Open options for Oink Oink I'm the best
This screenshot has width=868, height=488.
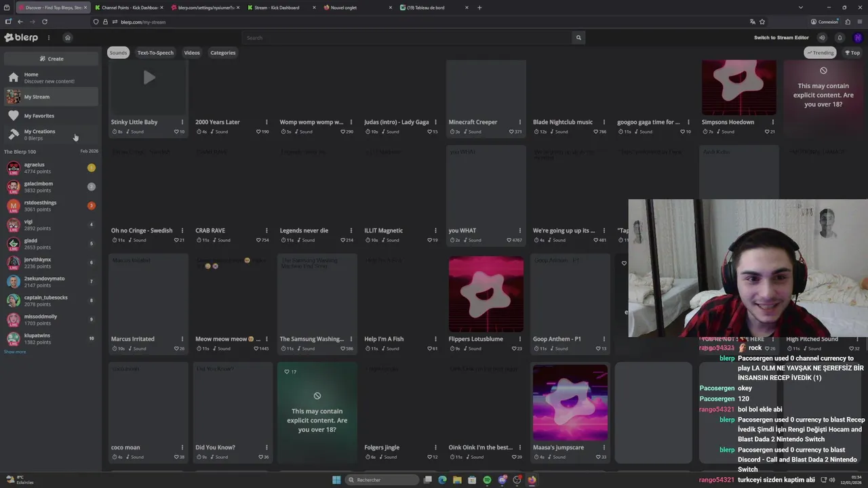519,447
